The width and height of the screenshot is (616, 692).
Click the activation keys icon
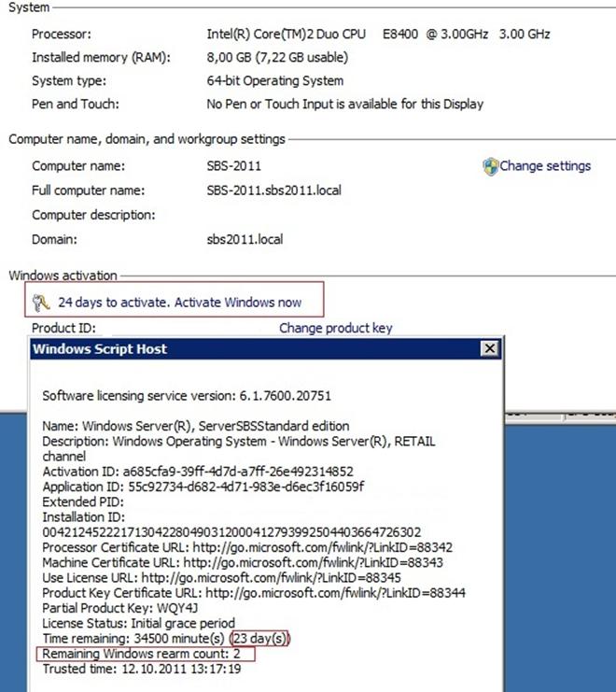pos(41,303)
